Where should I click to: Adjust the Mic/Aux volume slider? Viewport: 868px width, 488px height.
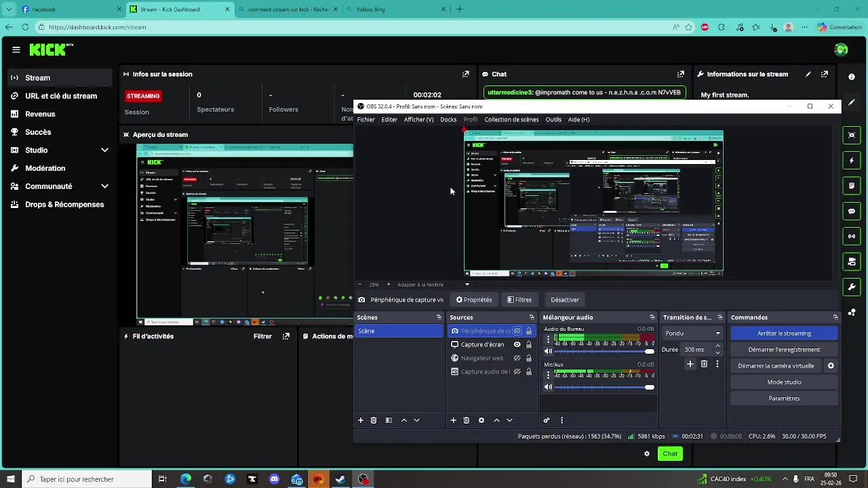(604, 387)
